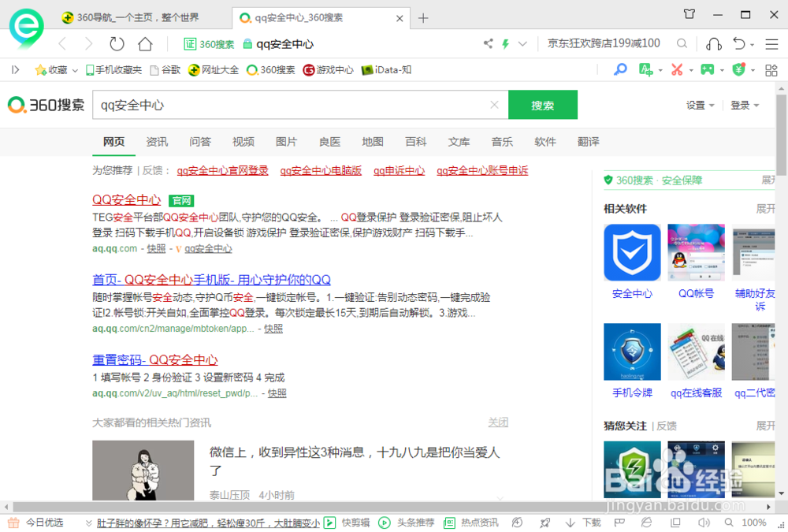Screen dimensions: 788x532
Task: Open the 游戏中心 bookmark
Action: (x=328, y=70)
